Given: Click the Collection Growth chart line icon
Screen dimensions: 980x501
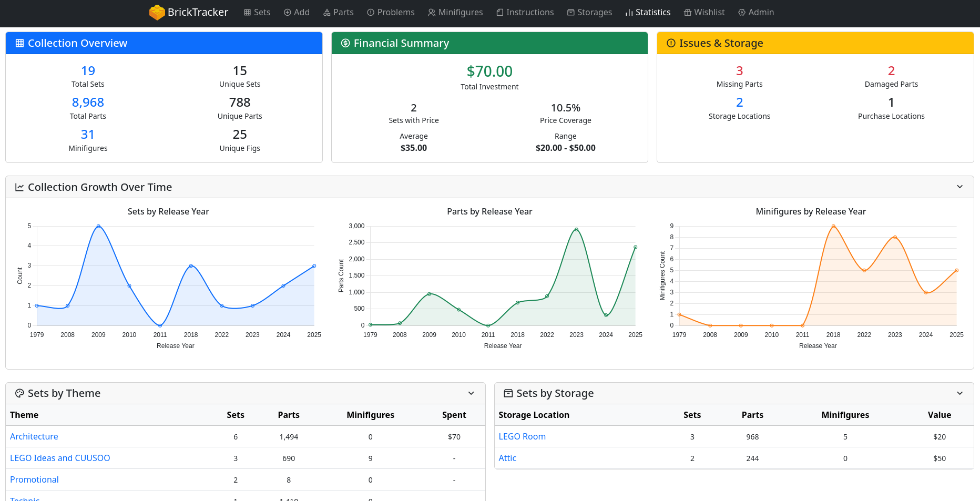Looking at the screenshot, I should tap(19, 187).
